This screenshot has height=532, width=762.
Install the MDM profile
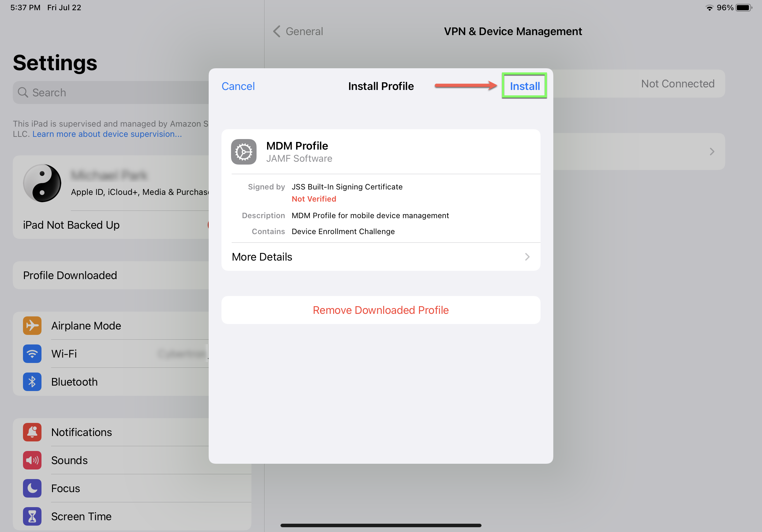click(x=525, y=86)
